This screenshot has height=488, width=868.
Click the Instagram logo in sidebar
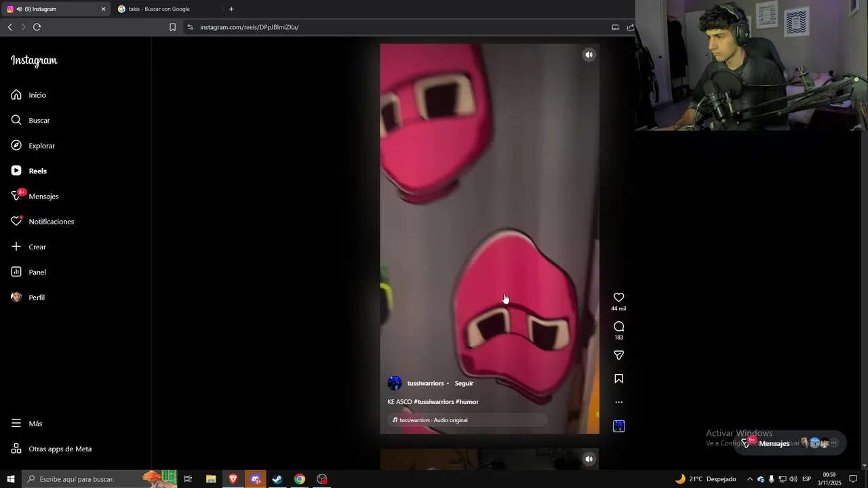click(34, 60)
